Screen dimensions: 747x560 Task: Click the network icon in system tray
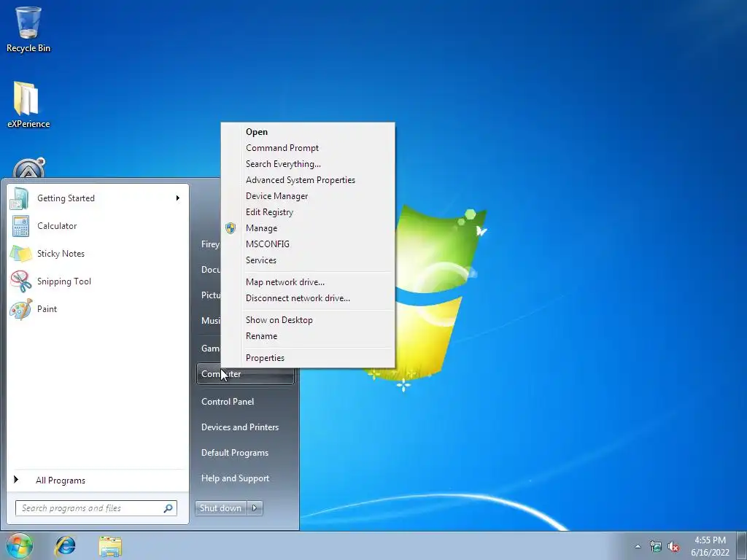(x=656, y=547)
